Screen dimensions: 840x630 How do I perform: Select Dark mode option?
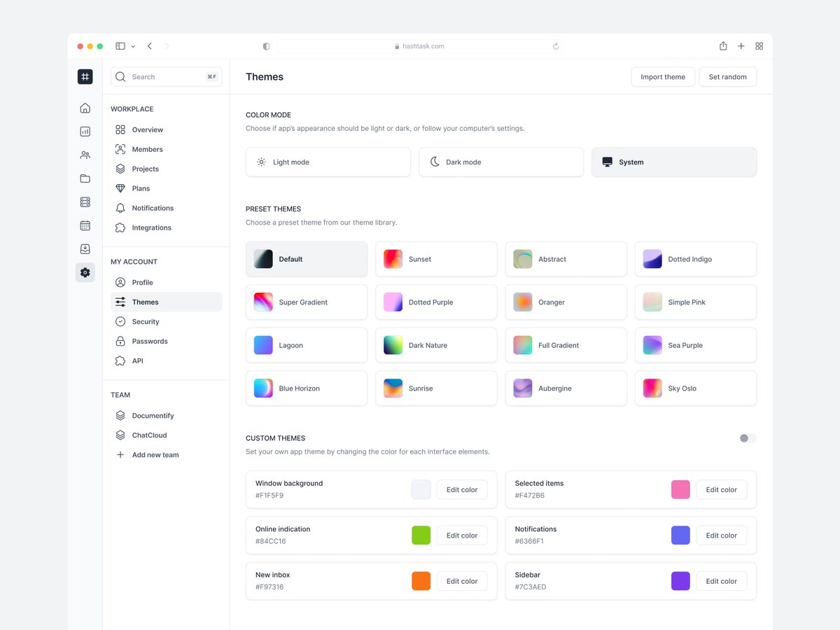501,162
